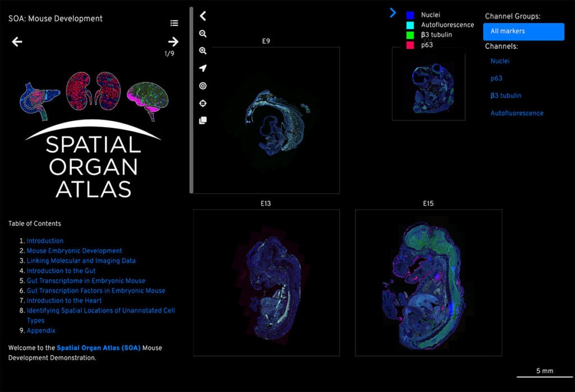
Task: Click the zoom in magnifier icon
Action: [x=203, y=51]
